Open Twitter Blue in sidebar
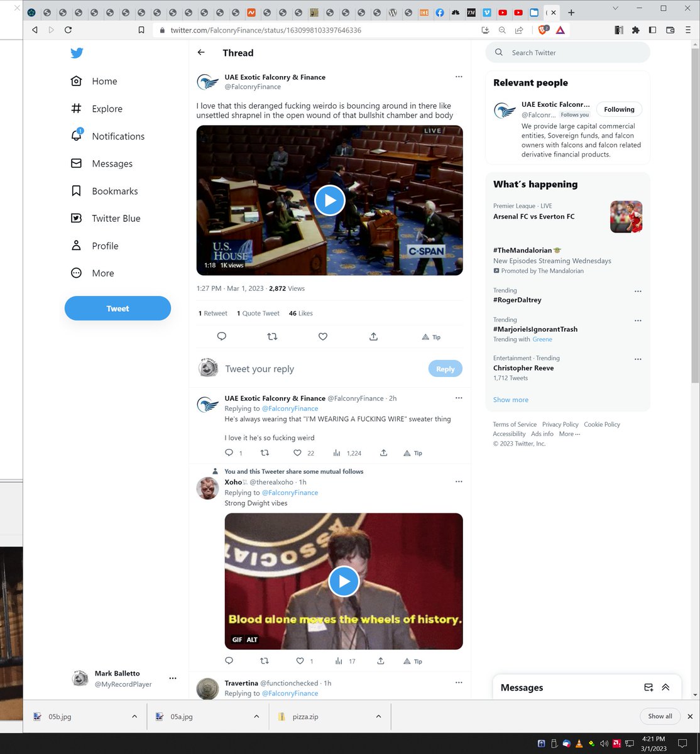 (106, 218)
